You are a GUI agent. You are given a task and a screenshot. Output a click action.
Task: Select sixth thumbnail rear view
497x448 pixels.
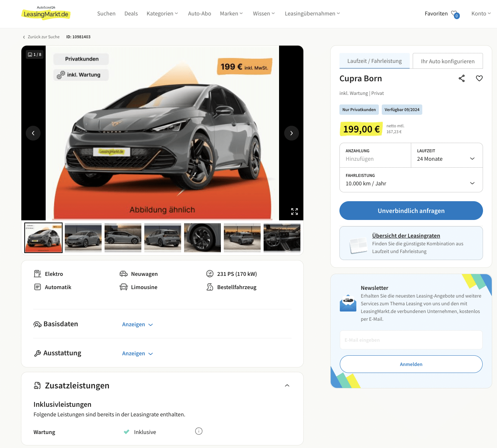click(x=242, y=238)
